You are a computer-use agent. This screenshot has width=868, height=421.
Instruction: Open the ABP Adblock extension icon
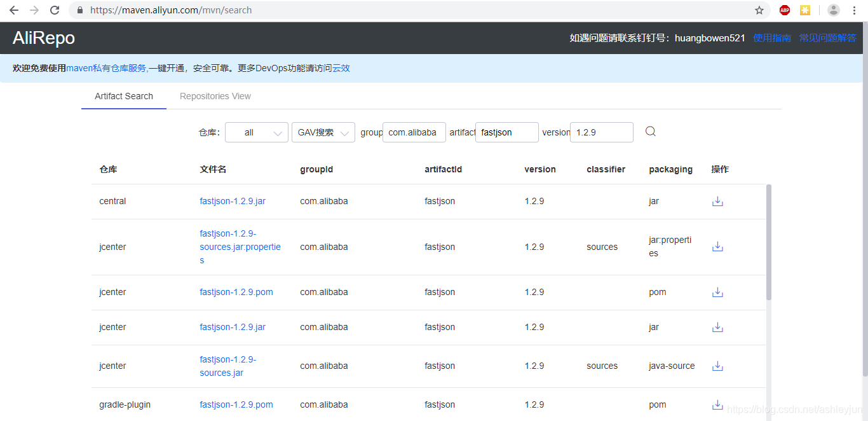[x=785, y=10]
